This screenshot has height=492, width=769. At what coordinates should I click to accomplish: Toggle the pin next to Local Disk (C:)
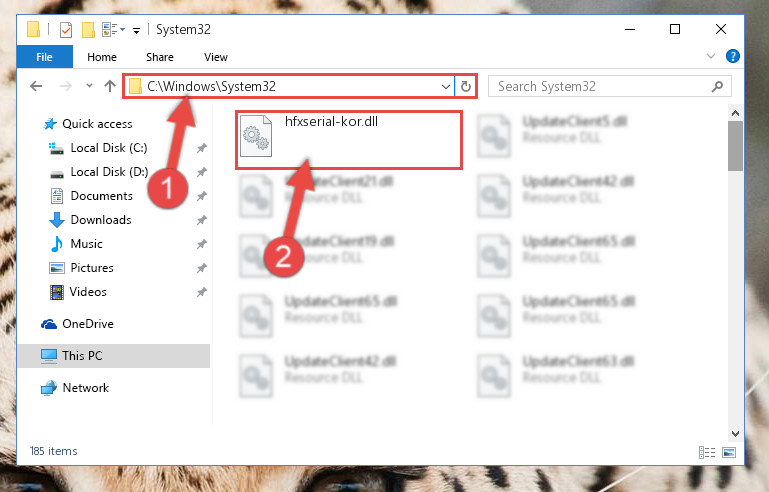pos(202,148)
